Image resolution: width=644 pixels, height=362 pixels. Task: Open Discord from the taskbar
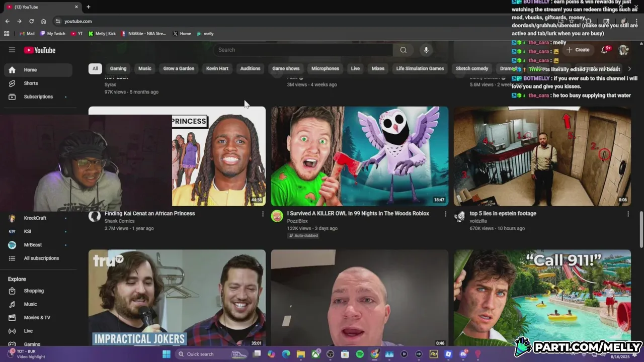point(463,354)
